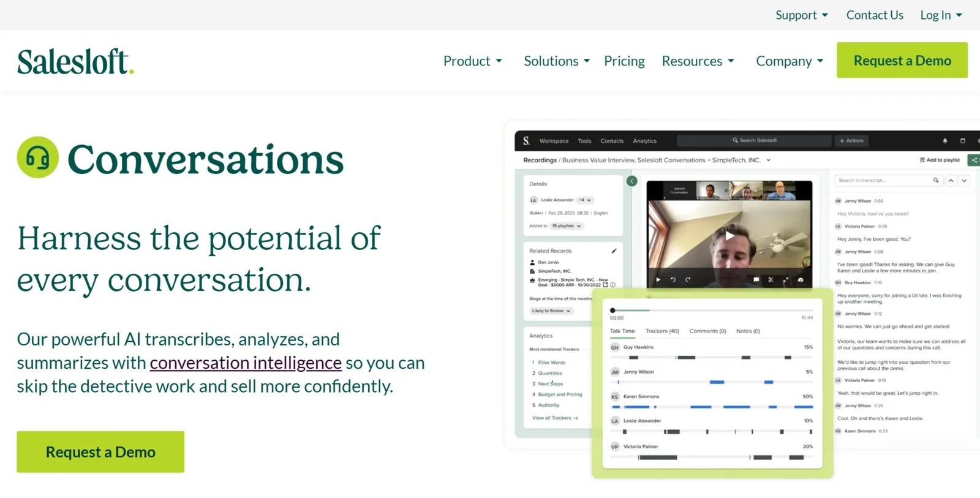This screenshot has height=498, width=980.
Task: Open Contacts in the mockup nav
Action: (x=612, y=141)
